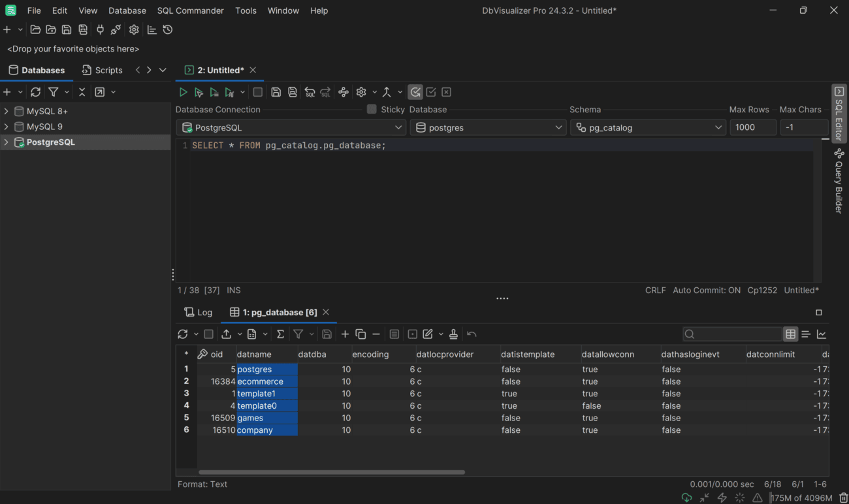Open the Schema selector dropdown
The height and width of the screenshot is (504, 849).
point(717,127)
